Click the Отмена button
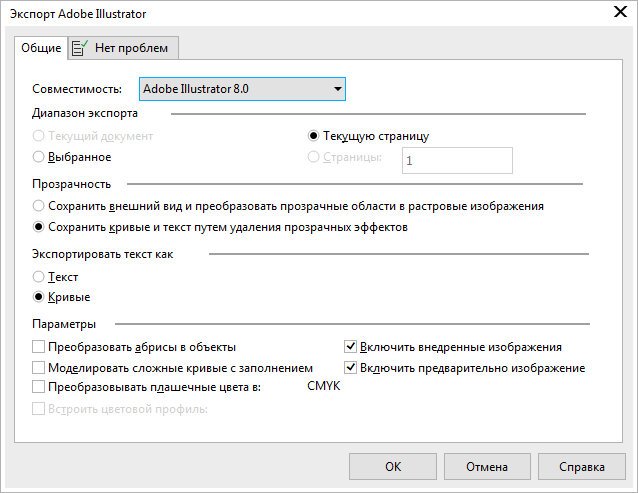The width and height of the screenshot is (638, 493). pos(487,467)
